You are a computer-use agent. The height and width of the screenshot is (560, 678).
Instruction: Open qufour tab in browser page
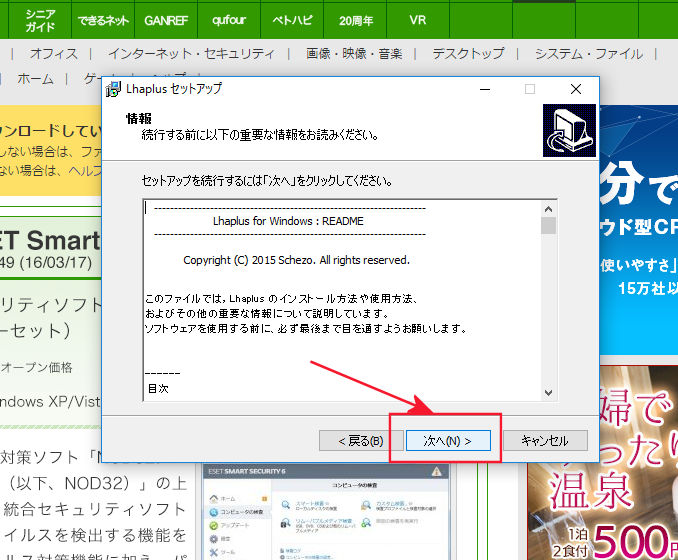coord(229,20)
